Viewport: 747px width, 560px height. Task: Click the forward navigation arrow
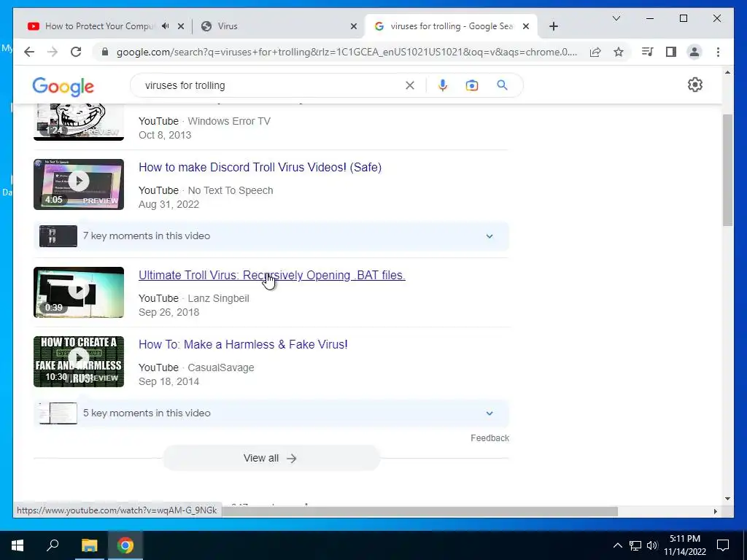[x=53, y=52]
